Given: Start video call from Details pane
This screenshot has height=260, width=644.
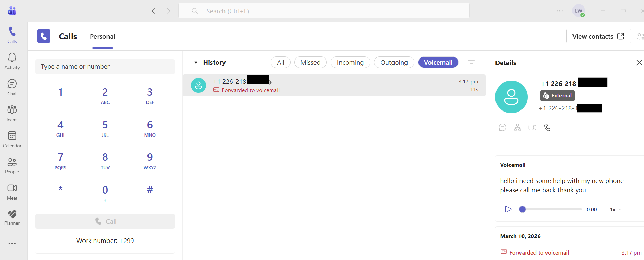Looking at the screenshot, I should [x=532, y=127].
